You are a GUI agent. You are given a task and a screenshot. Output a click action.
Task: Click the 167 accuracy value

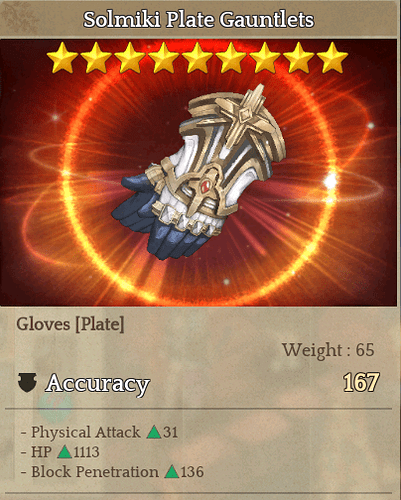361,382
